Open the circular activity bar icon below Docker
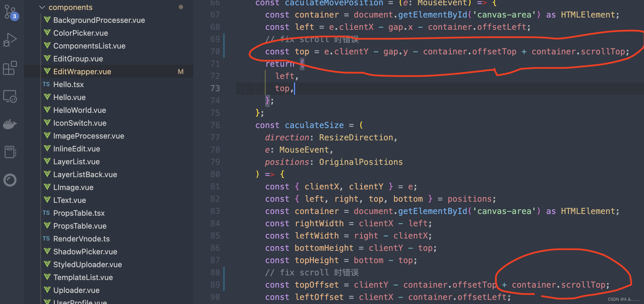 click(x=10, y=180)
